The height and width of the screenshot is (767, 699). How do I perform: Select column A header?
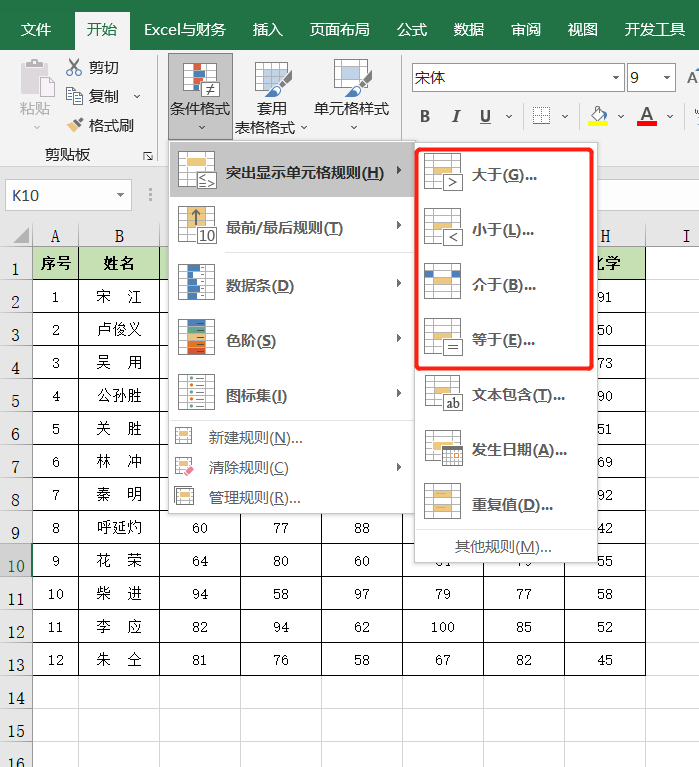coord(55,236)
